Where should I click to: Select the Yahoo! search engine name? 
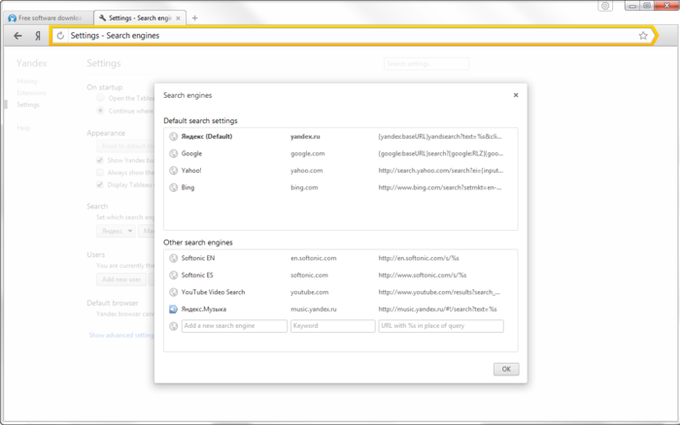coord(191,170)
